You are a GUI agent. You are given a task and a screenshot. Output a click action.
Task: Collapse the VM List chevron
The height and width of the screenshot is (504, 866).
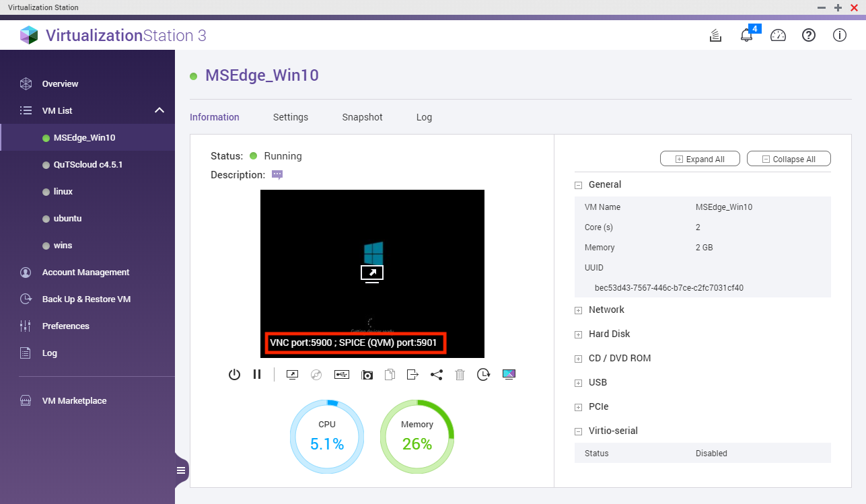(159, 110)
